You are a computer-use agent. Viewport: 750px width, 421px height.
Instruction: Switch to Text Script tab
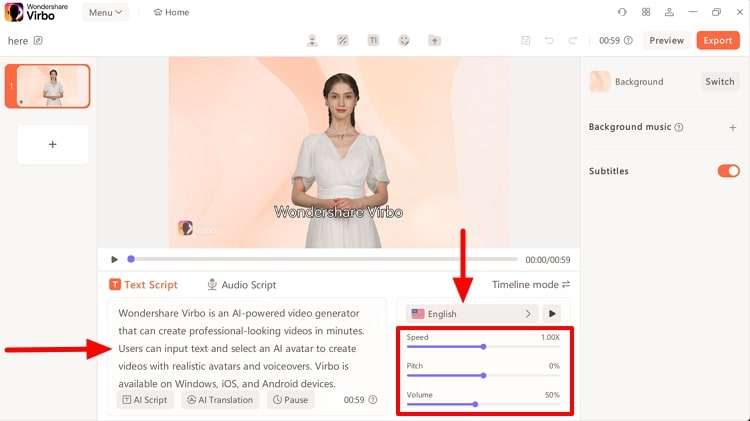(x=143, y=285)
